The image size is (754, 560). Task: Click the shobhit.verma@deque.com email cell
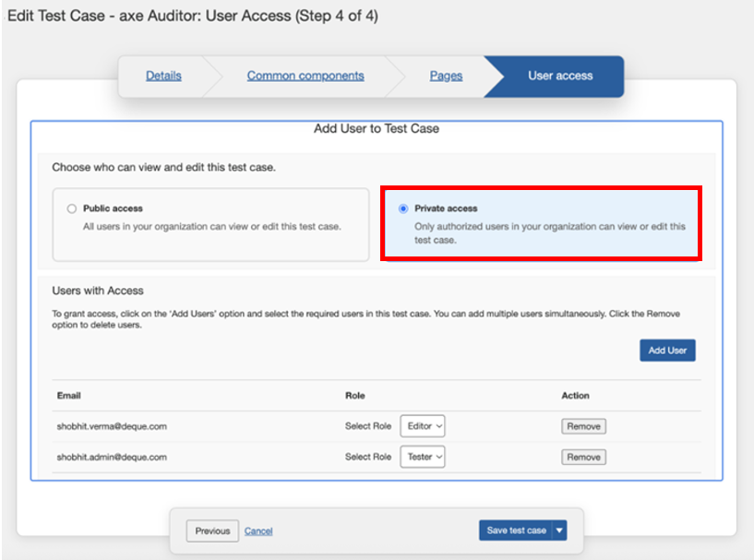coord(112,426)
